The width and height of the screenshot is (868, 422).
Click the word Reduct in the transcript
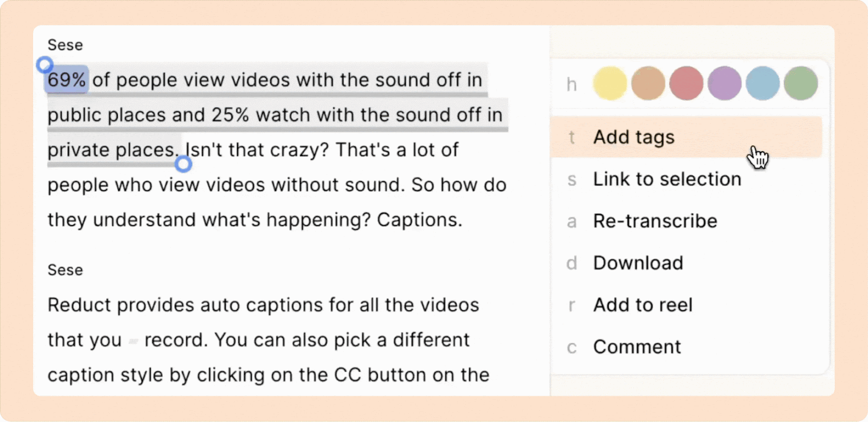pyautogui.click(x=79, y=305)
